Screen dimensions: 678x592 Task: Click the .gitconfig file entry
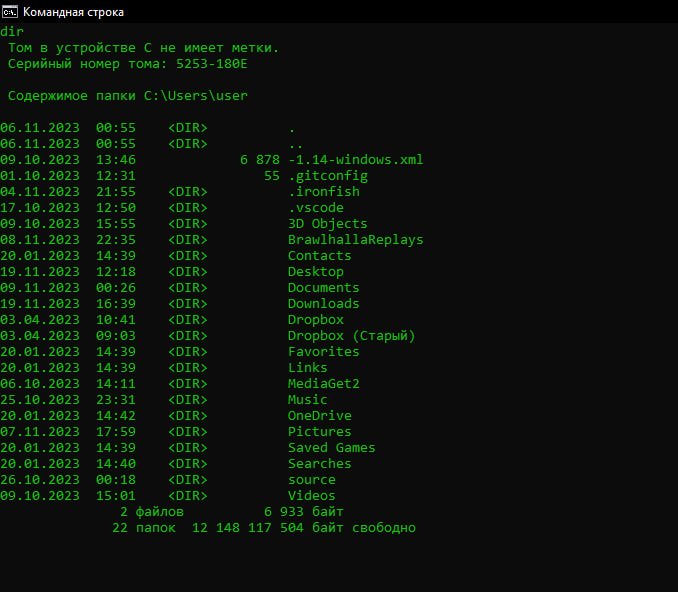point(328,176)
